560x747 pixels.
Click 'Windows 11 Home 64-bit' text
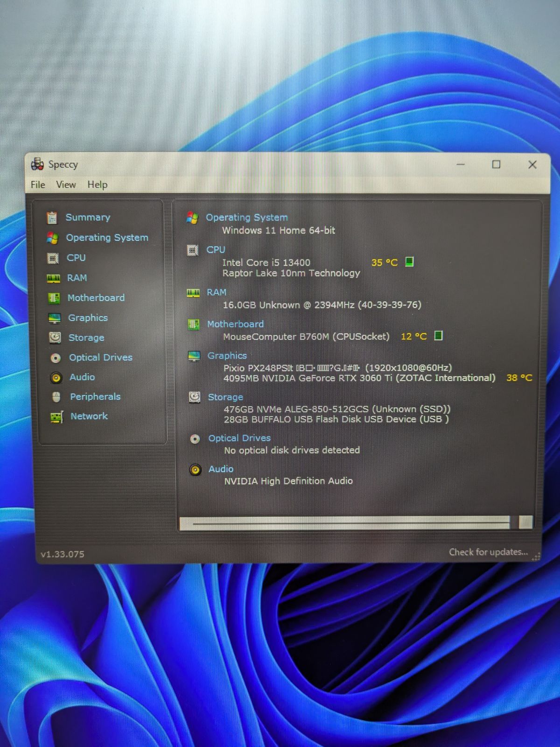(x=279, y=230)
